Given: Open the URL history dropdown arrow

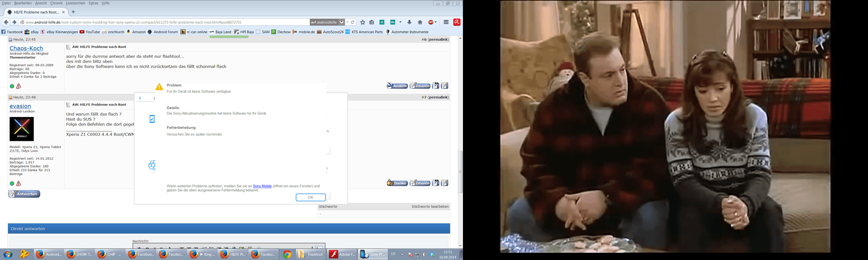Looking at the screenshot, I should 347,22.
